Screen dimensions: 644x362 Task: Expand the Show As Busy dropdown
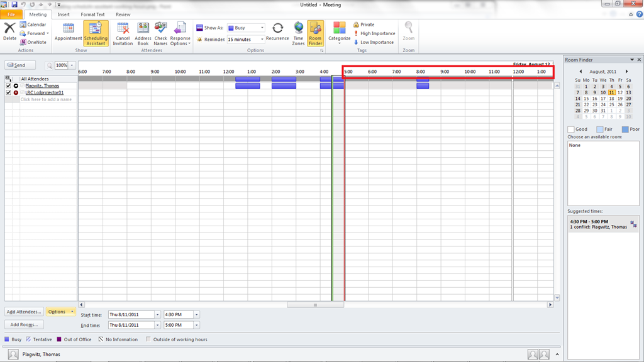coord(262,28)
